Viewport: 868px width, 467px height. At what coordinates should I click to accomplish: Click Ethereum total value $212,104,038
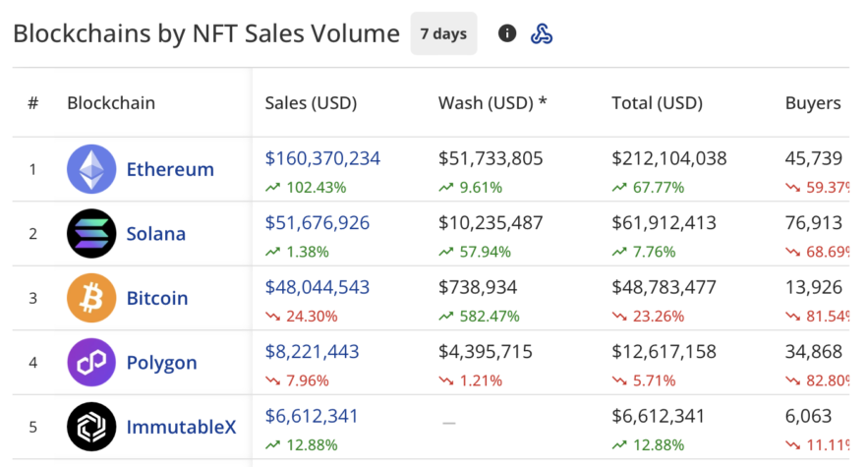[669, 158]
